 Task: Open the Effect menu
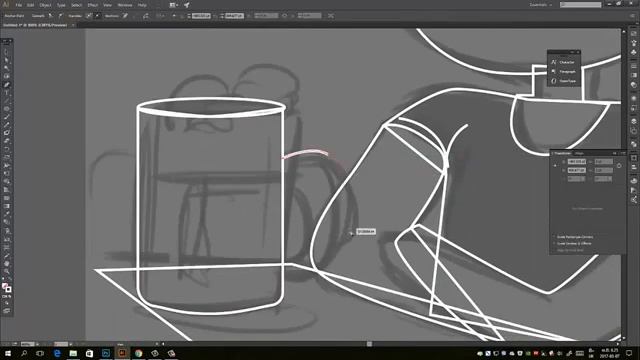tap(93, 5)
